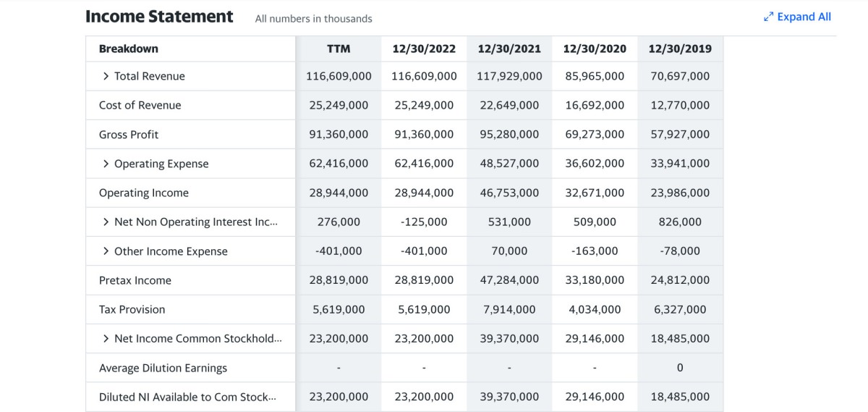Click Operating Expense value 36,602,000

click(x=595, y=164)
